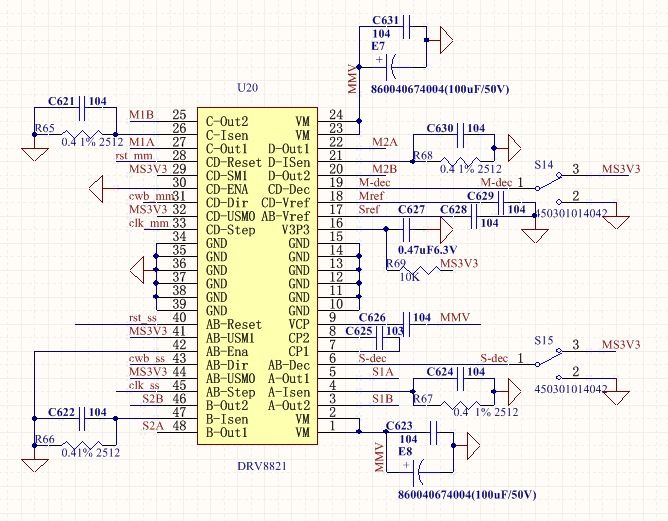Select the D-ISen pin name
The image size is (668, 521).
coord(289,163)
